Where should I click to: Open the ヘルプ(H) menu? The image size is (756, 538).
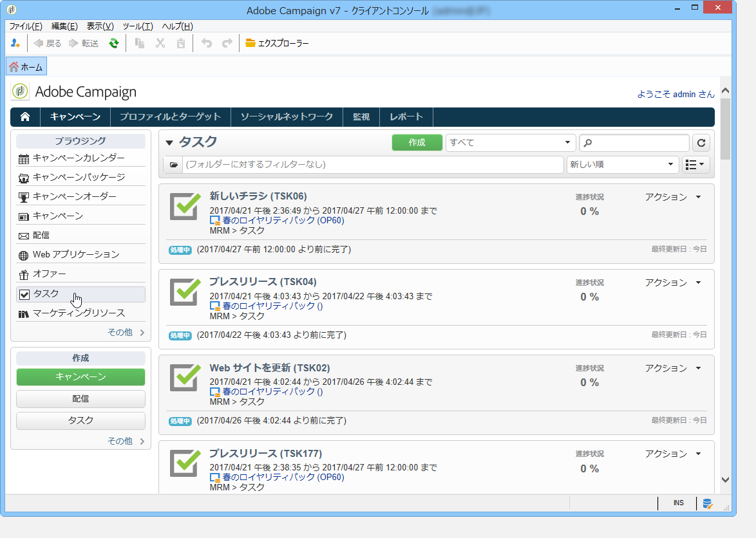coord(178,26)
